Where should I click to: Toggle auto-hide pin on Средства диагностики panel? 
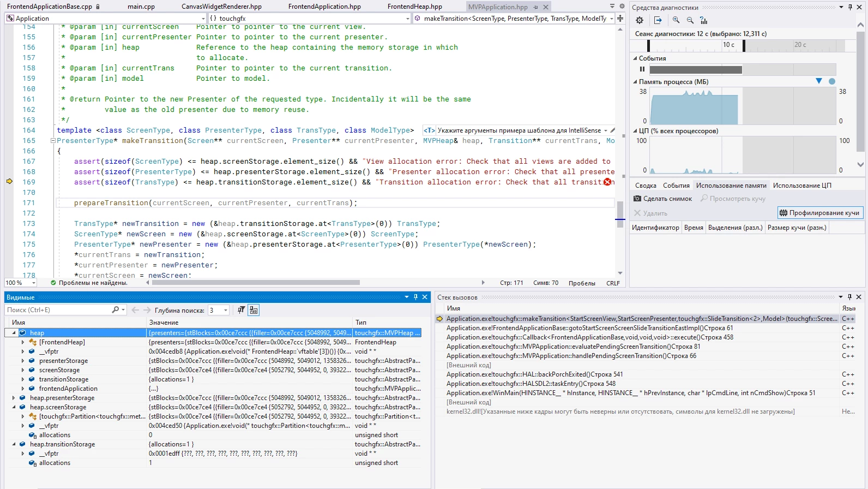[850, 7]
